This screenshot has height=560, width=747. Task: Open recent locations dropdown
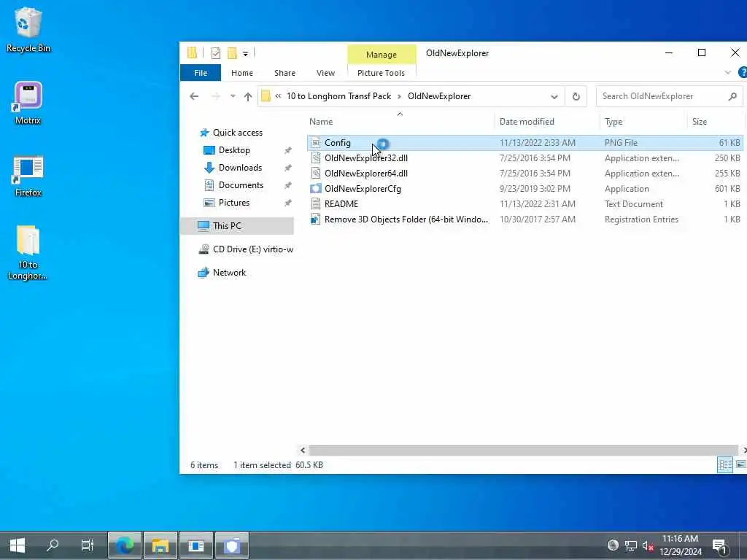click(233, 96)
